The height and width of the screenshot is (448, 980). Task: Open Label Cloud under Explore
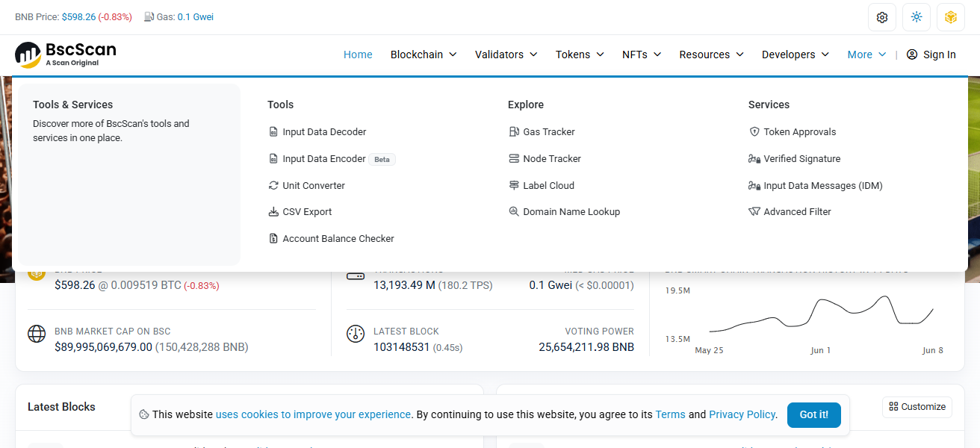(542, 185)
